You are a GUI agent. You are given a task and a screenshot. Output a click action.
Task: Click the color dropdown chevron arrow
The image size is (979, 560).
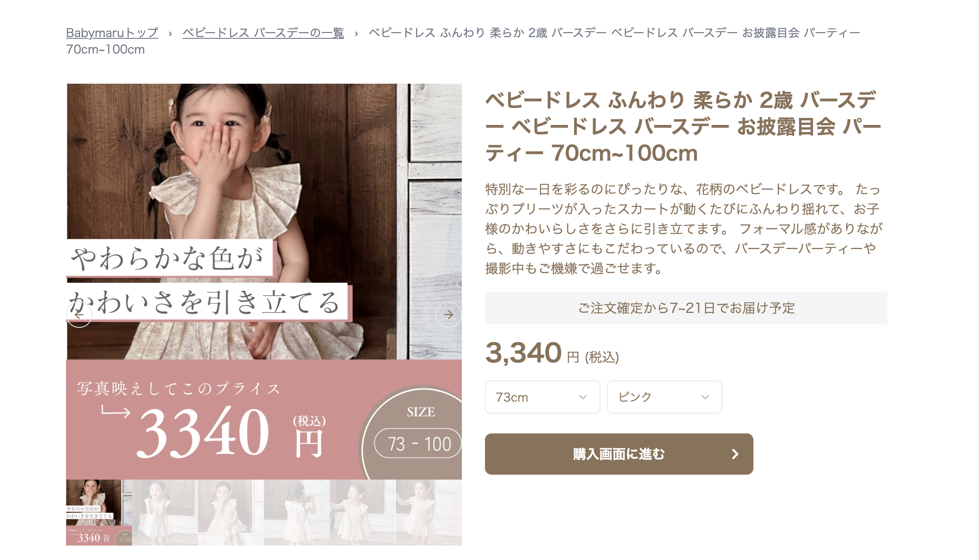point(705,397)
